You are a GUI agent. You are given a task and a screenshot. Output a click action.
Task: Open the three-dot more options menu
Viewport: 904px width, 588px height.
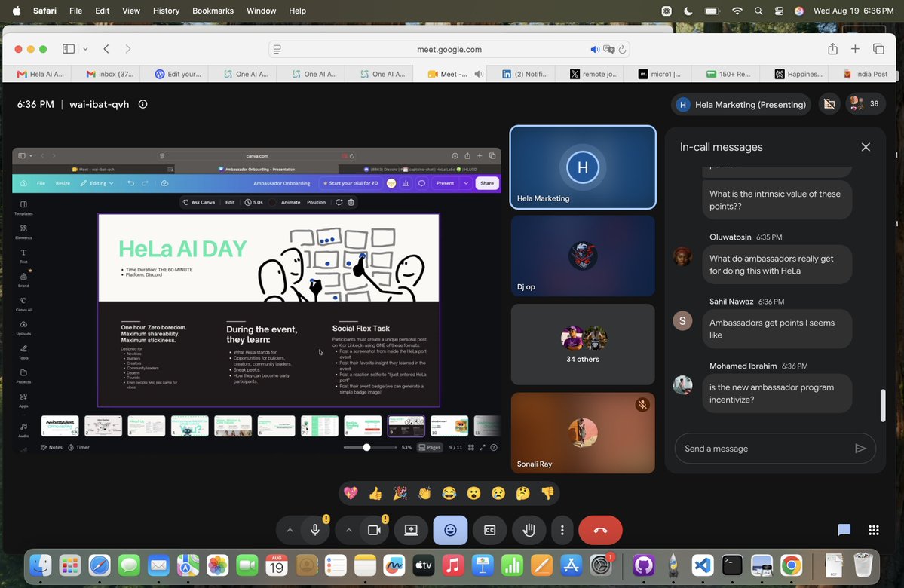[562, 531]
